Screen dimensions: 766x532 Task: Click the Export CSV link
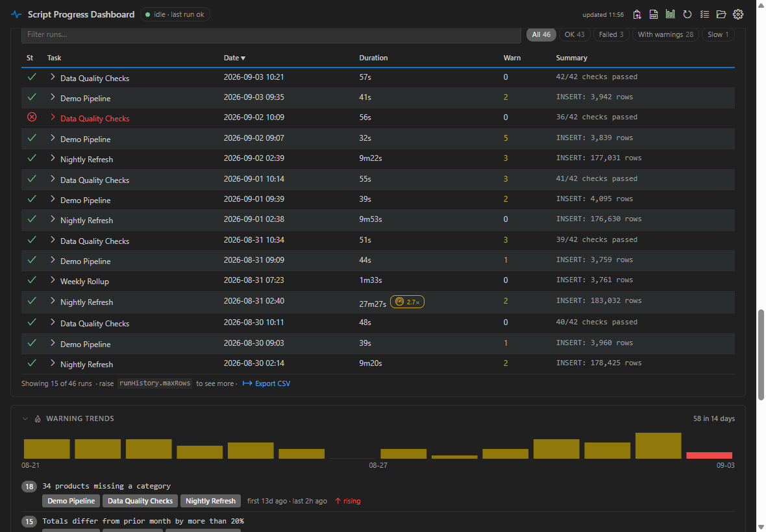point(266,383)
